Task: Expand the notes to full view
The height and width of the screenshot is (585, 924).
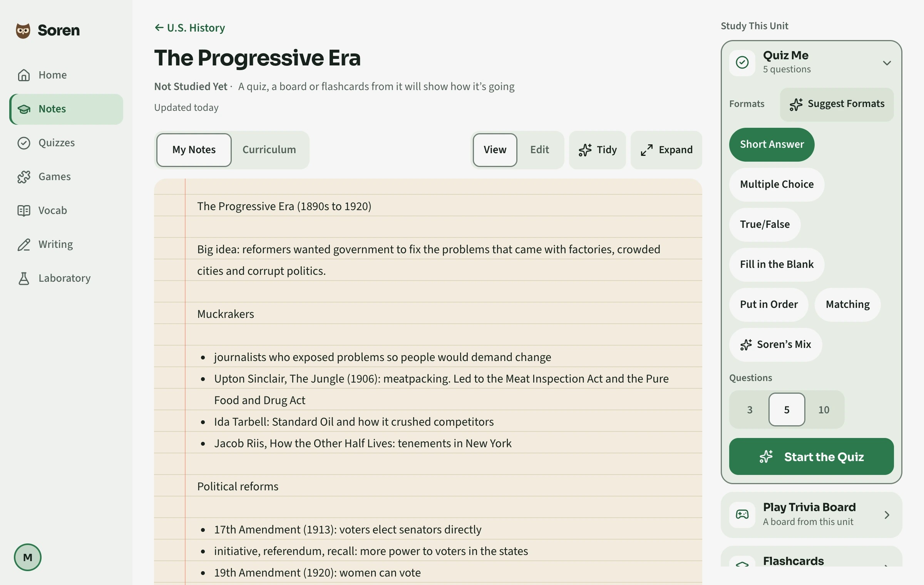Action: (666, 150)
